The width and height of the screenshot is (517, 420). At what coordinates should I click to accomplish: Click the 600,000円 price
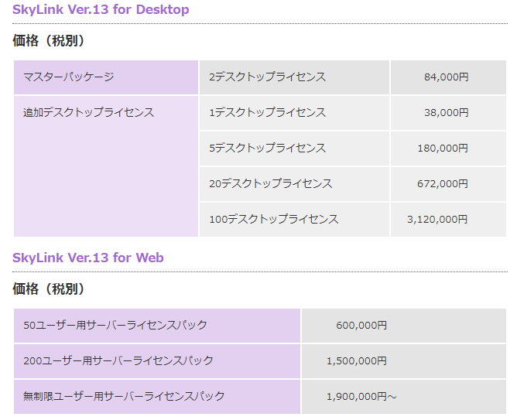pos(361,325)
